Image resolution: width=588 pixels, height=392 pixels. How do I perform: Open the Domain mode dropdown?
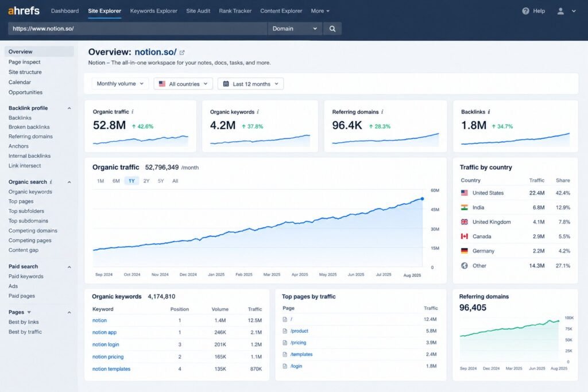coord(295,29)
